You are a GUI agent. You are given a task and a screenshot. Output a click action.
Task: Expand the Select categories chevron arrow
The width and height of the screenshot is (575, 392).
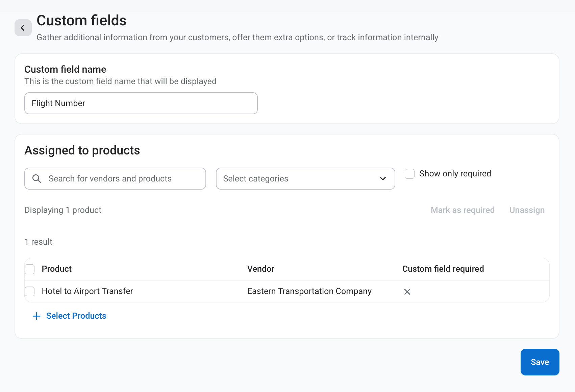click(383, 178)
